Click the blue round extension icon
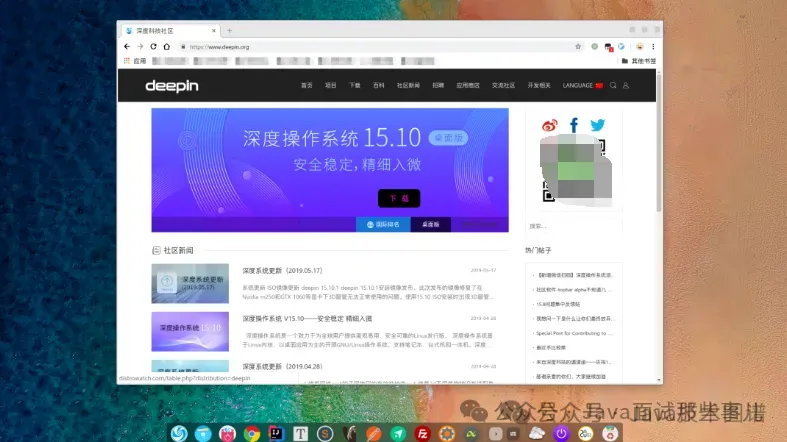Viewport: 787px width, 442px height. tap(621, 47)
